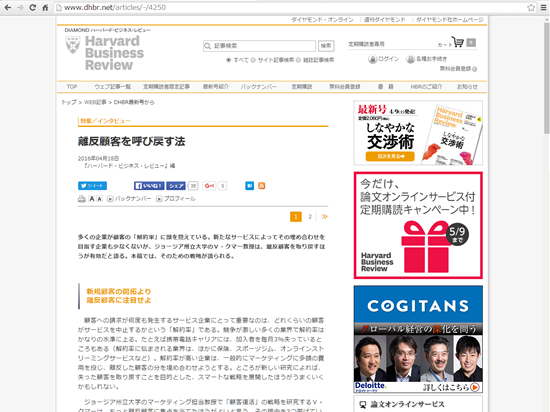Open the browser home icon
This screenshot has width=550, height=412.
(x=45, y=7)
